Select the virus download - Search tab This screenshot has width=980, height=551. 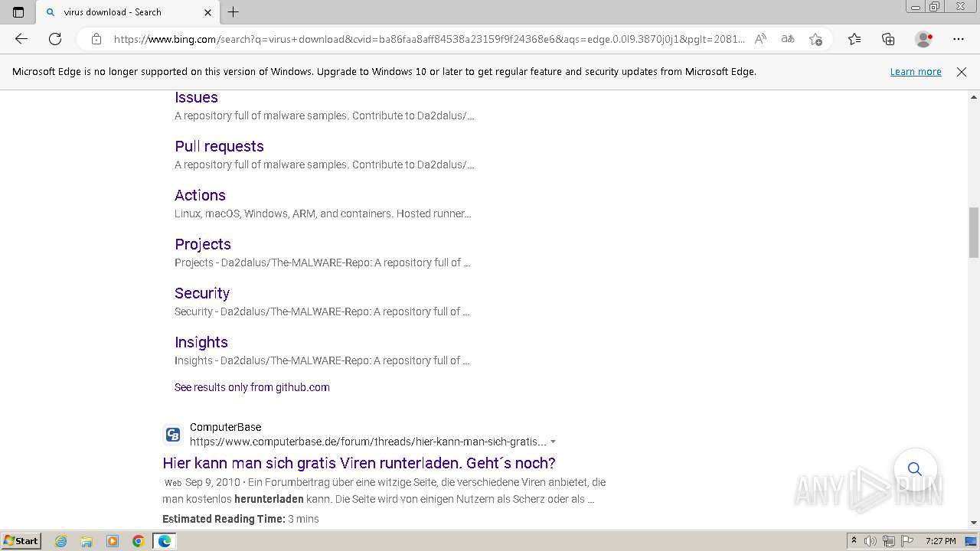point(128,12)
